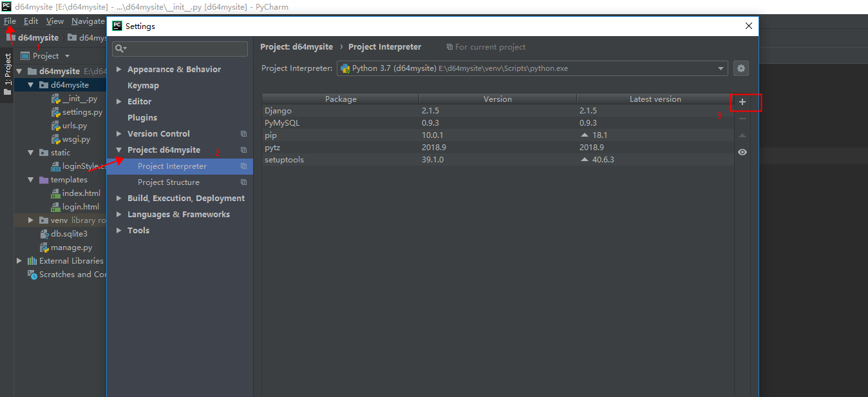The width and height of the screenshot is (868, 397).
Task: Click the Django version 2.1.5 cell
Action: click(x=498, y=111)
